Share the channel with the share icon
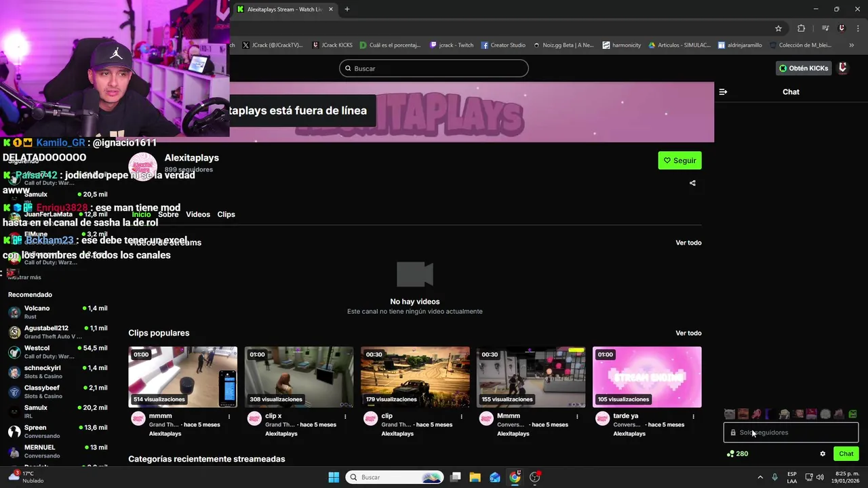 pyautogui.click(x=692, y=183)
